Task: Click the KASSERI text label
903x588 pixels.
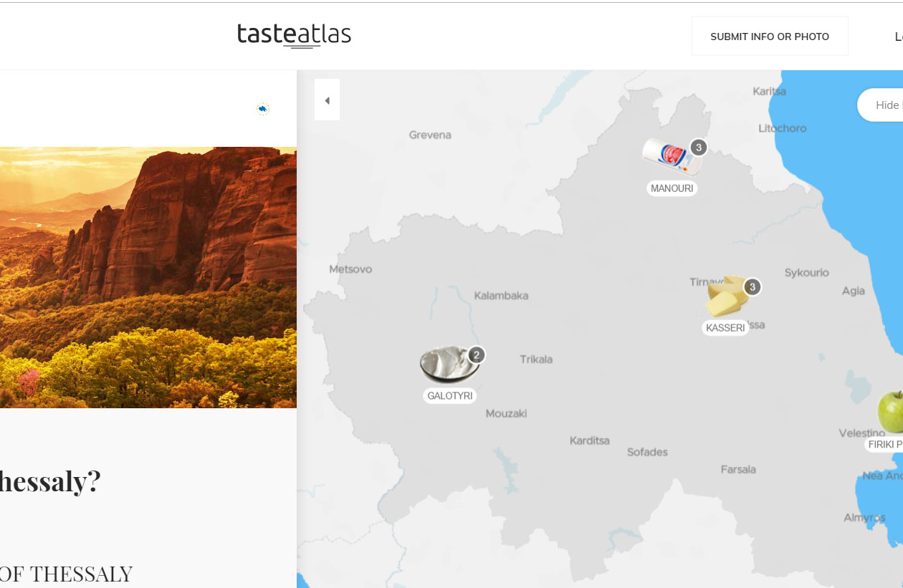Action: click(725, 328)
